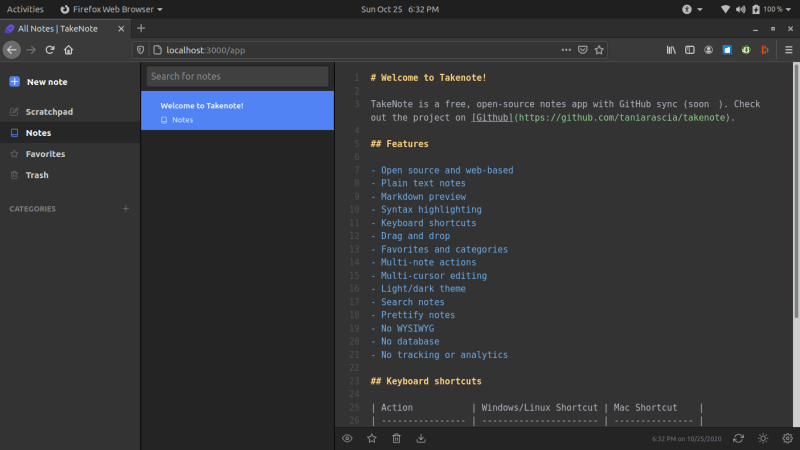Show sidebars icon in Firefox toolbar
Image resolution: width=800 pixels, height=450 pixels.
click(x=690, y=50)
